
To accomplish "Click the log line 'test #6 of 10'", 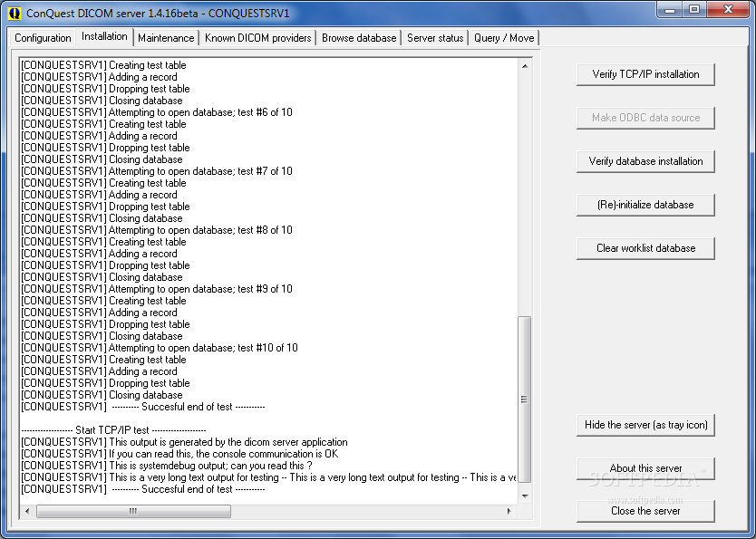I will pos(157,112).
